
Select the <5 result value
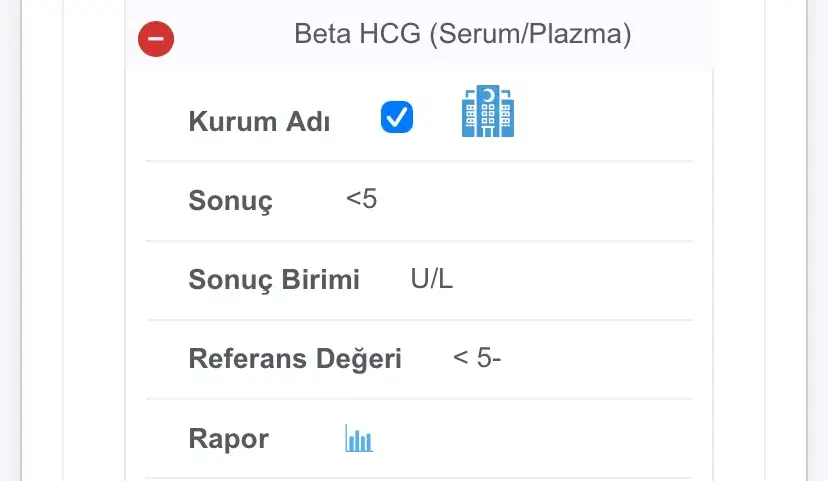(362, 199)
